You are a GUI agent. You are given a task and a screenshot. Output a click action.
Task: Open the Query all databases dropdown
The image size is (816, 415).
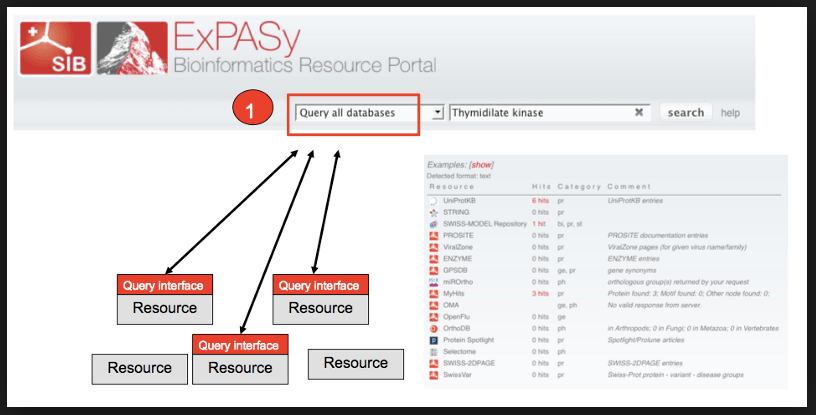point(369,112)
